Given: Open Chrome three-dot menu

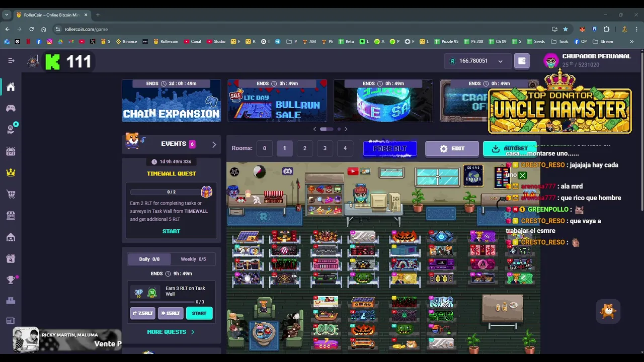Looking at the screenshot, I should (636, 29).
